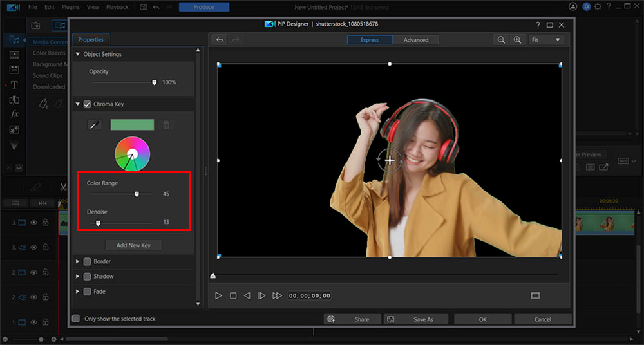Screen dimensions: 644x345
Task: Expand the Fade section arrow
Action: [78, 292]
